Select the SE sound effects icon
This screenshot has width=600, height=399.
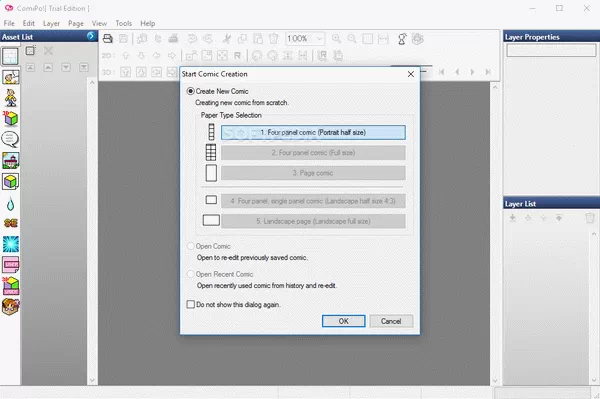point(10,223)
